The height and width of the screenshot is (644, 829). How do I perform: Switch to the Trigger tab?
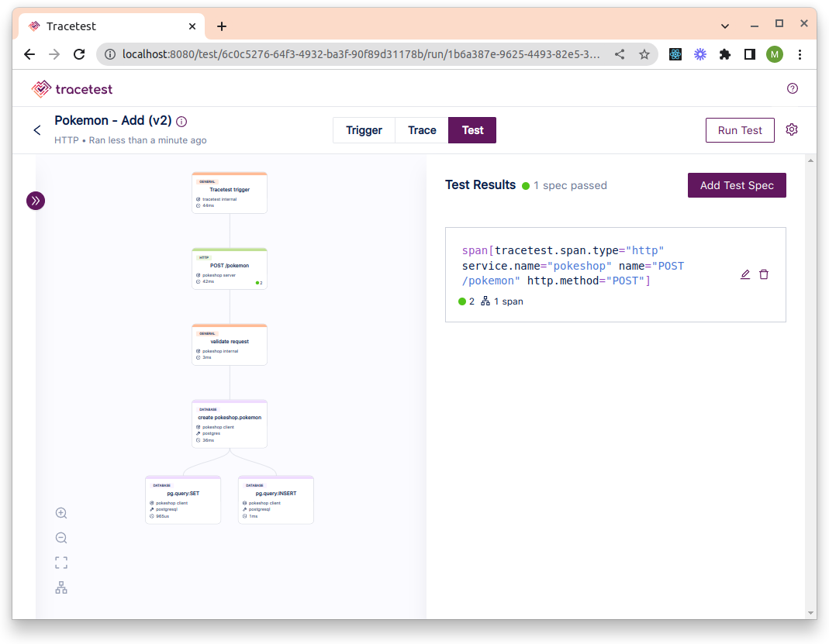pyautogui.click(x=364, y=130)
